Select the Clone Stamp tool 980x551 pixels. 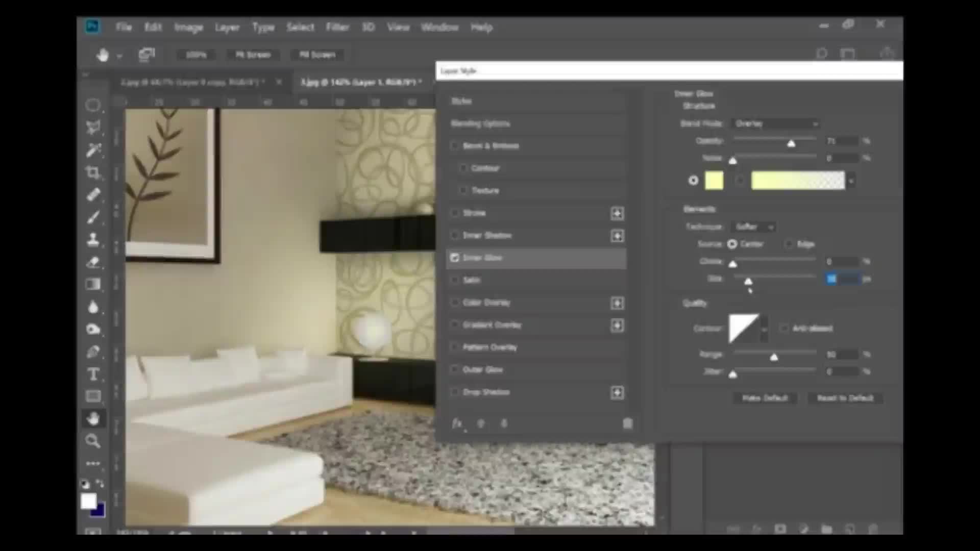[x=93, y=239]
